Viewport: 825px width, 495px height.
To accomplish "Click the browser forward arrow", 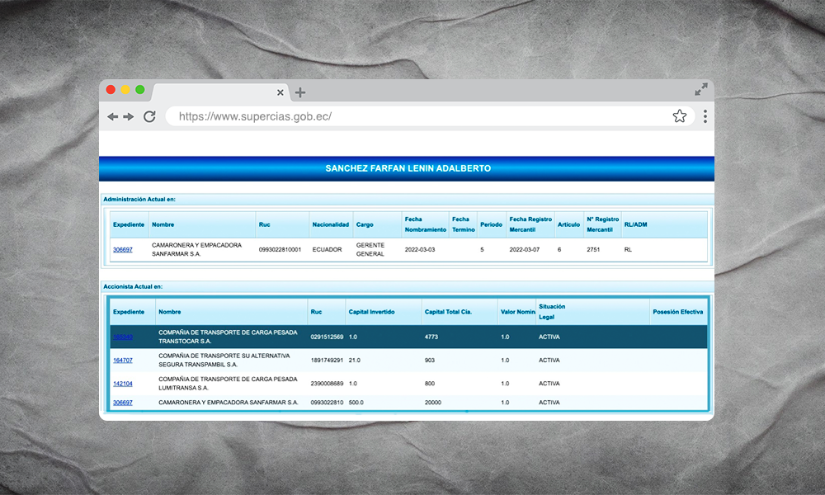I will click(x=129, y=117).
